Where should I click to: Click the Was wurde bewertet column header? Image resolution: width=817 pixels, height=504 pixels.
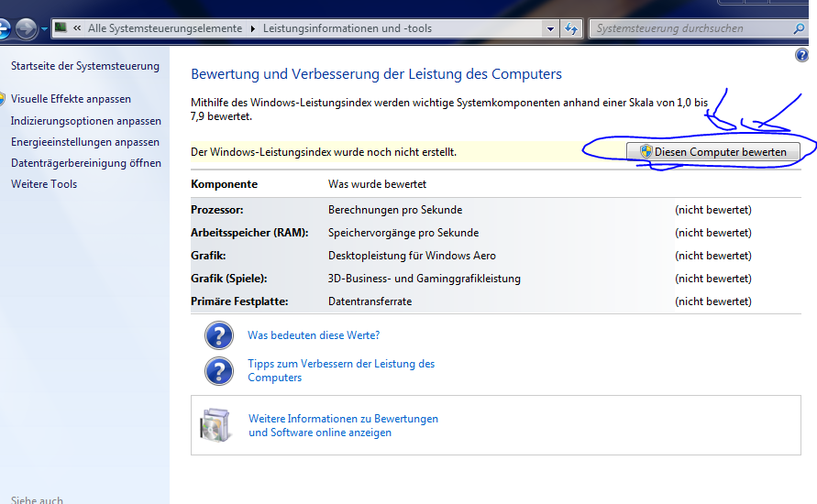coord(377,184)
